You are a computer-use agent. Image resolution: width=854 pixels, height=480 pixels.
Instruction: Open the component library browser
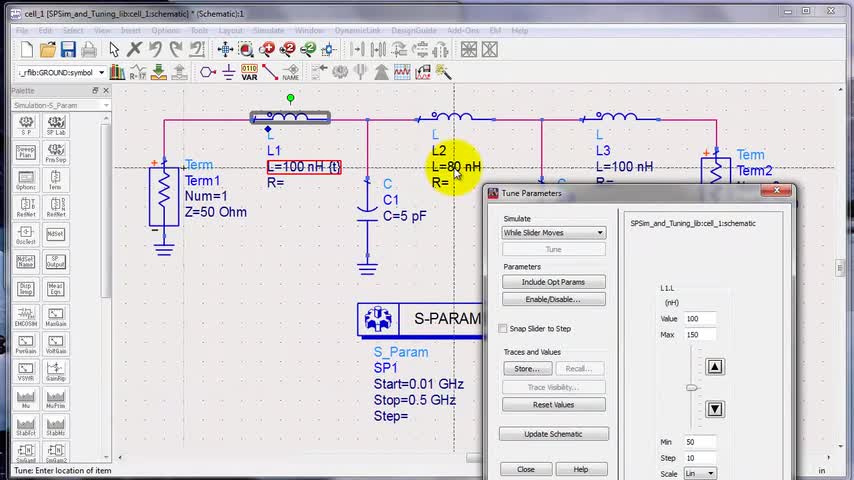pos(117,72)
